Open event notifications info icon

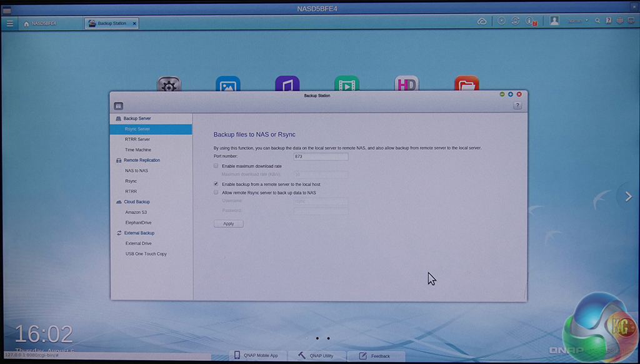point(530,21)
